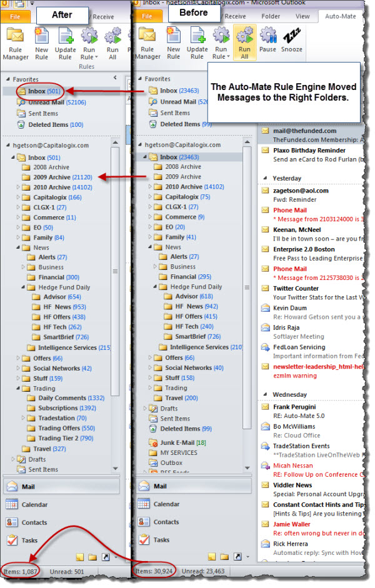
Task: Open the View ribbon tab
Action: (x=302, y=16)
